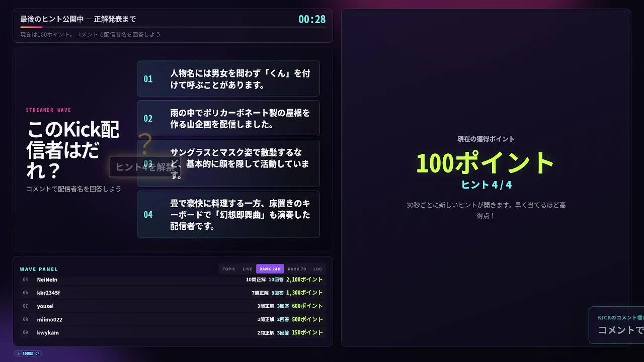Click the countdown timer 00:28
This screenshot has width=644, height=362.
pyautogui.click(x=312, y=20)
